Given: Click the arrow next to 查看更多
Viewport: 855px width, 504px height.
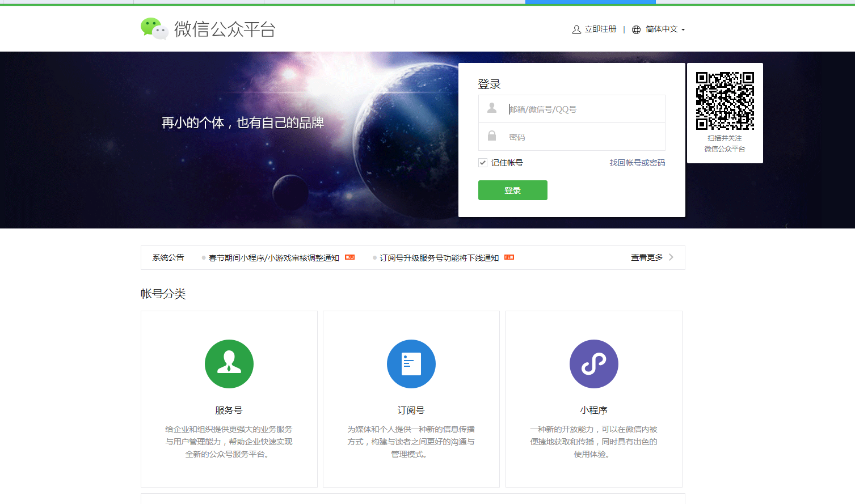Looking at the screenshot, I should click(x=671, y=257).
